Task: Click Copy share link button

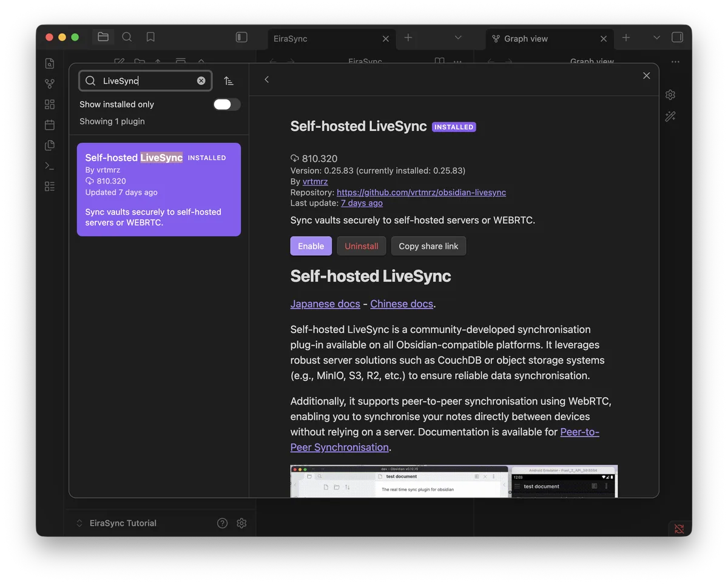Action: click(x=428, y=246)
